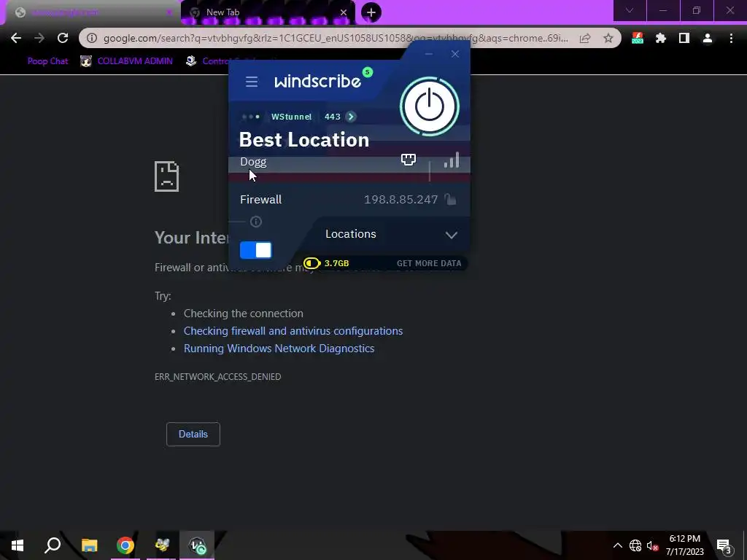The height and width of the screenshot is (560, 747).
Task: Click the share page icon in address bar
Action: (x=585, y=38)
